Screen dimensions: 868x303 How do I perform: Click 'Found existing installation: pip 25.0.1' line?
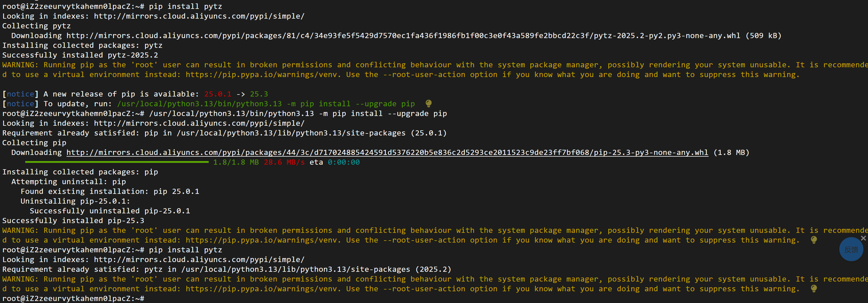(x=110, y=192)
